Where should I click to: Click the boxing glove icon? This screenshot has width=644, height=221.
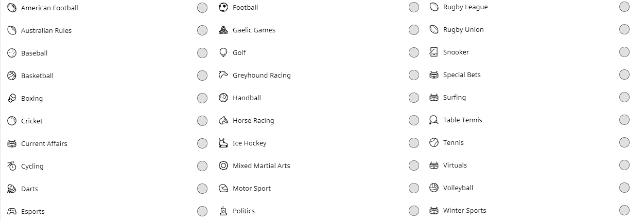pyautogui.click(x=12, y=98)
